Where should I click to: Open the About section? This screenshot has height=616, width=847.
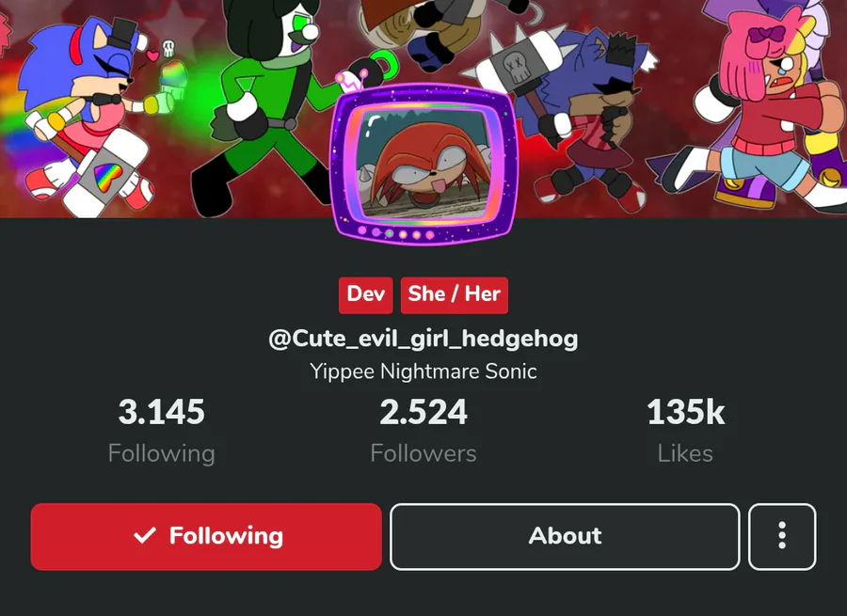tap(565, 537)
